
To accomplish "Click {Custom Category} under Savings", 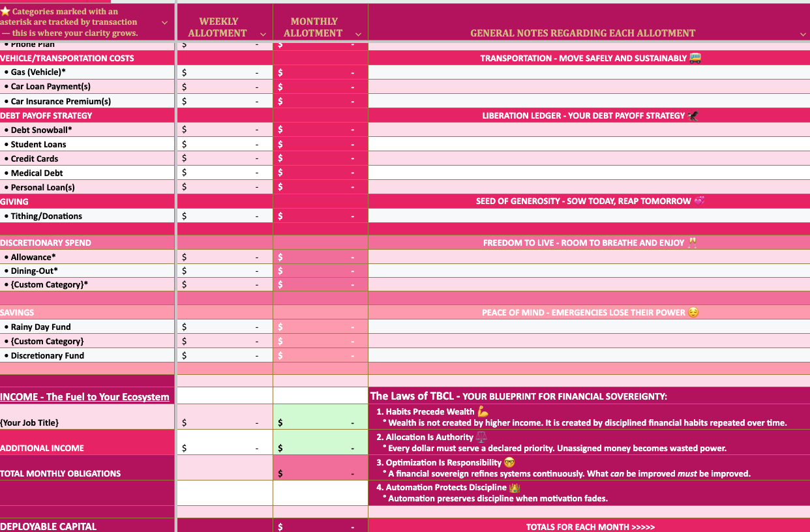I will tap(87, 341).
